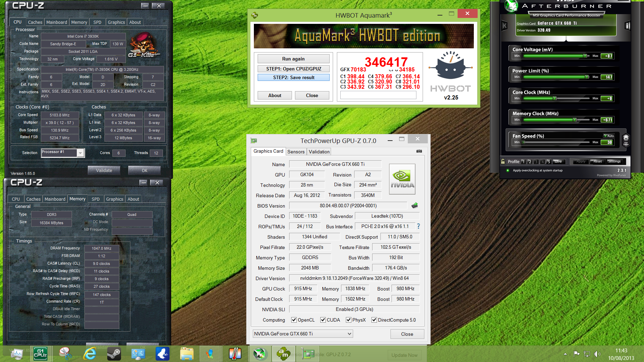
Task: Click the Afterburner Reset button
Action: 597,161
